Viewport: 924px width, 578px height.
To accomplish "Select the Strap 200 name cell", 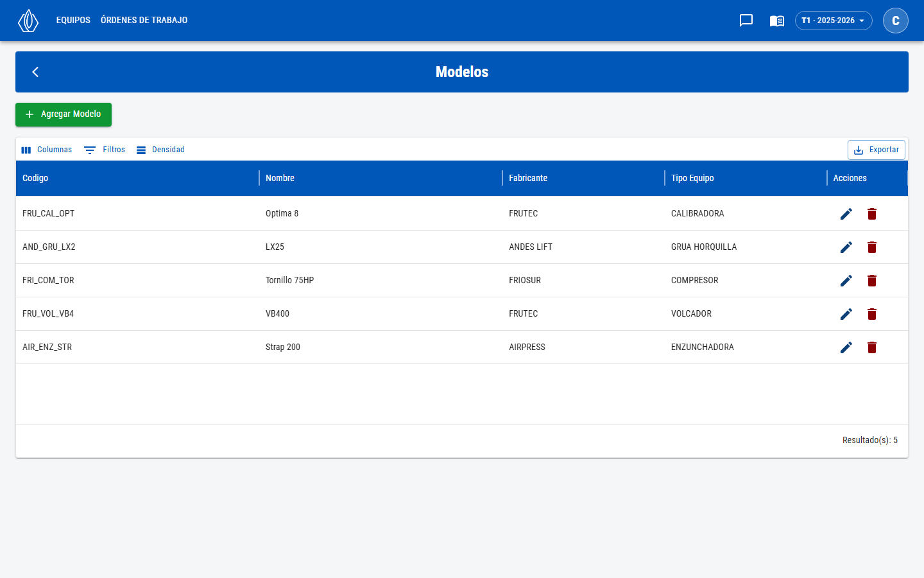I will pos(381,347).
